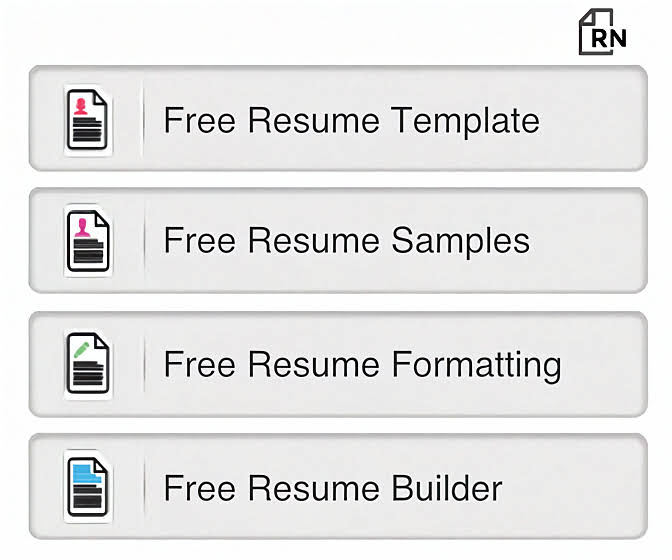
Task: Select the "Free Resume Template" text label
Action: 351,120
